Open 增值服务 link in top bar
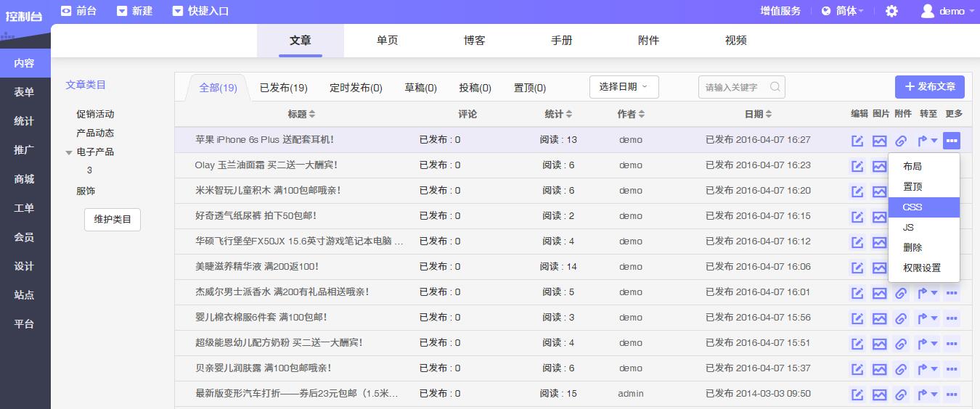The image size is (980, 409). pos(780,11)
